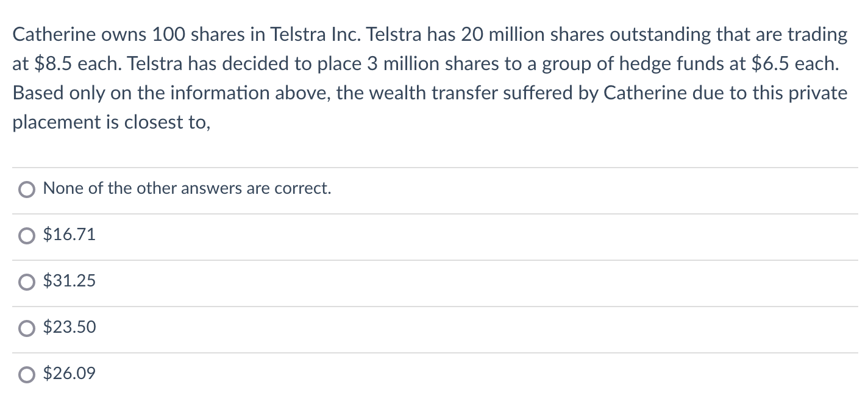868x401 pixels.
Task: Mark the $26.09 radio button
Action: point(27,374)
